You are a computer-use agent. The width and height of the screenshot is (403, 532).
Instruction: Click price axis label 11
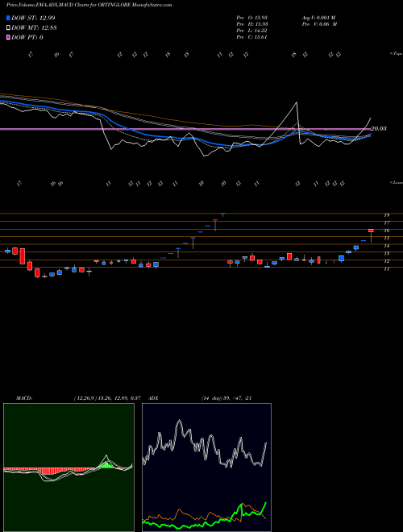click(386, 269)
